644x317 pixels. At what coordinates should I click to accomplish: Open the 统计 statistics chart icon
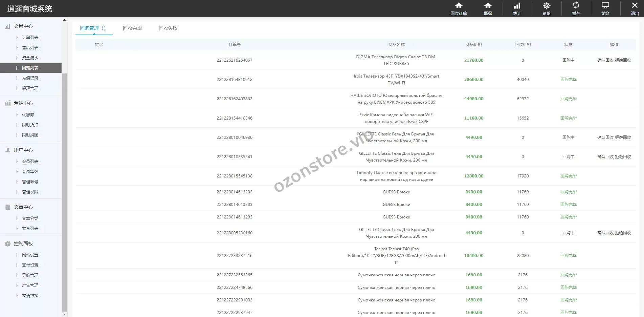point(517,6)
